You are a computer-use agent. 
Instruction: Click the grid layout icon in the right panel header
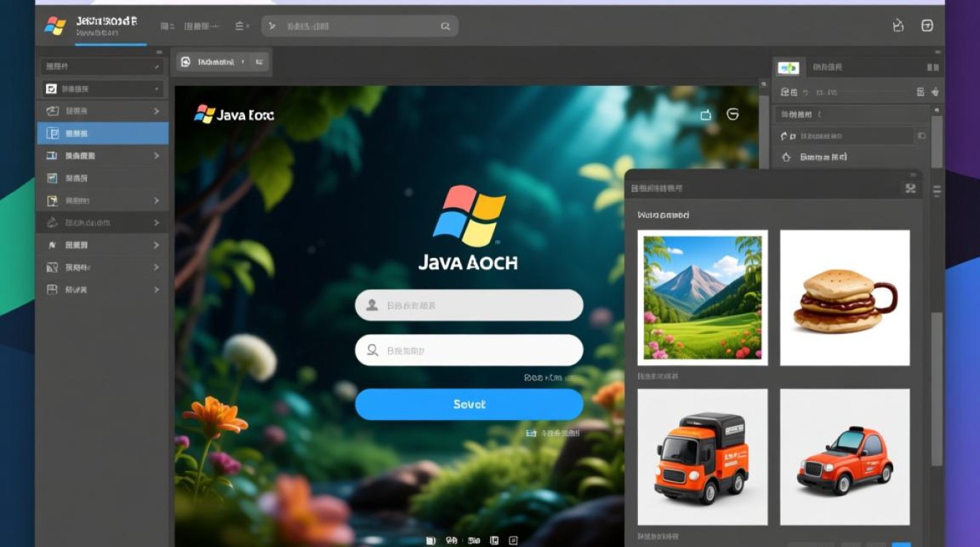pyautogui.click(x=921, y=93)
